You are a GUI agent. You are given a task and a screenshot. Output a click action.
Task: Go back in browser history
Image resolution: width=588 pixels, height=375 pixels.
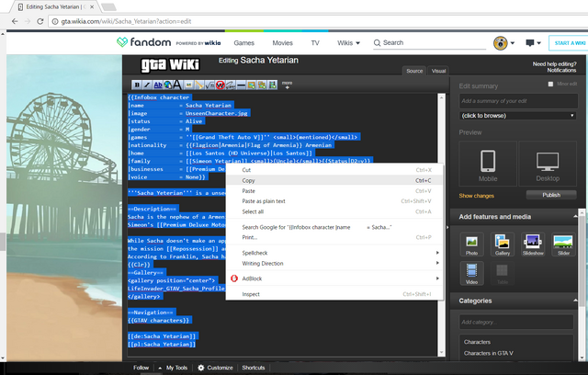point(15,21)
